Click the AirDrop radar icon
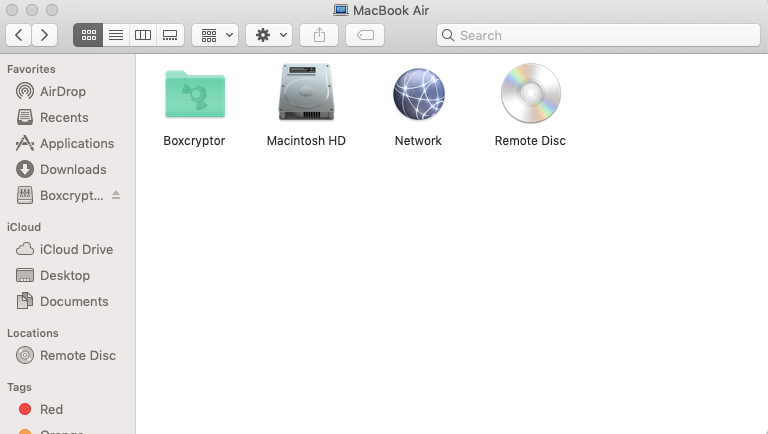 [25, 91]
